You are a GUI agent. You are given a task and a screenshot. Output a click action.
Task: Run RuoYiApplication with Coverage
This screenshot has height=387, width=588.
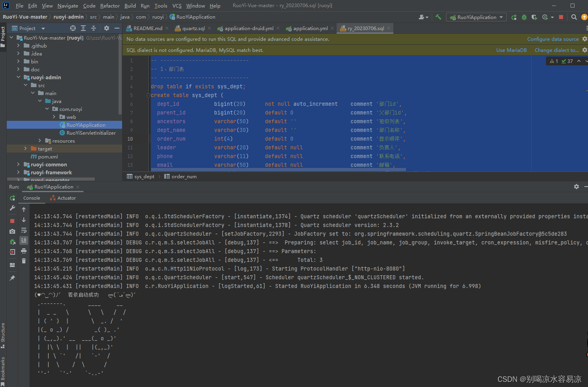tap(534, 17)
